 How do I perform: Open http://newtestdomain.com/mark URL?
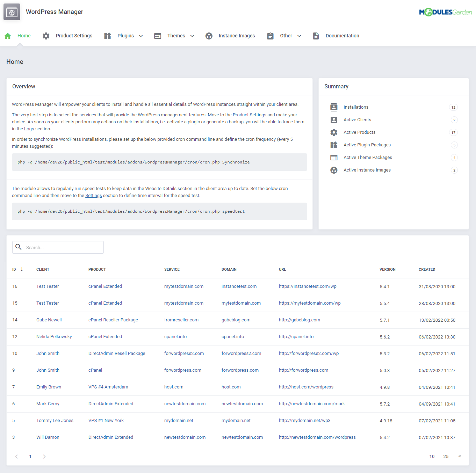tap(312, 404)
